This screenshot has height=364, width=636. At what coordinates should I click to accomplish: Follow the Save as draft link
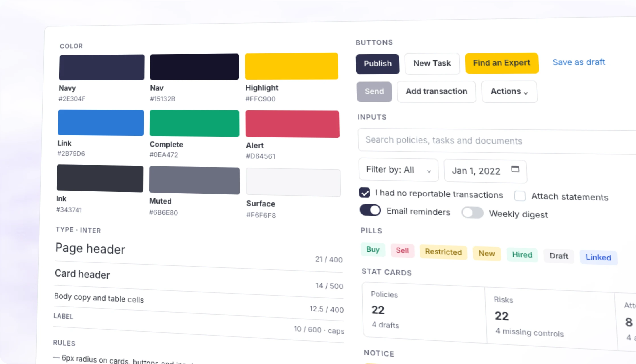click(579, 62)
